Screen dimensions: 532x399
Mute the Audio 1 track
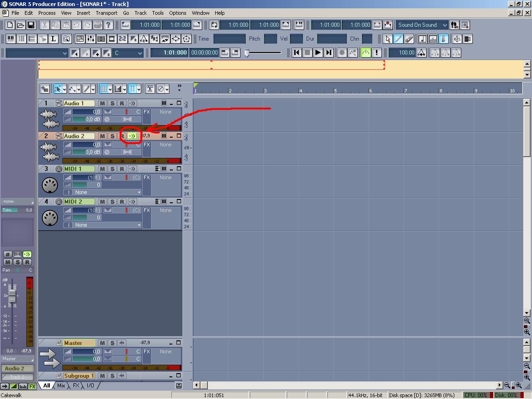point(102,103)
